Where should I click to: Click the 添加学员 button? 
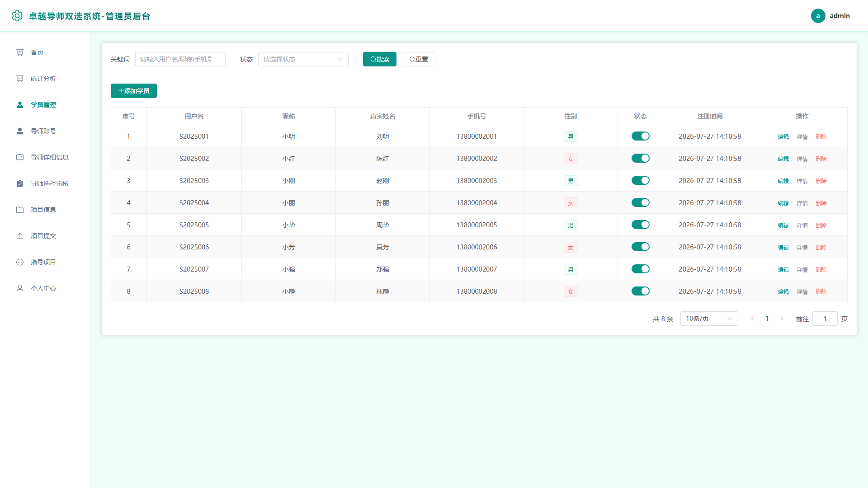click(x=134, y=91)
